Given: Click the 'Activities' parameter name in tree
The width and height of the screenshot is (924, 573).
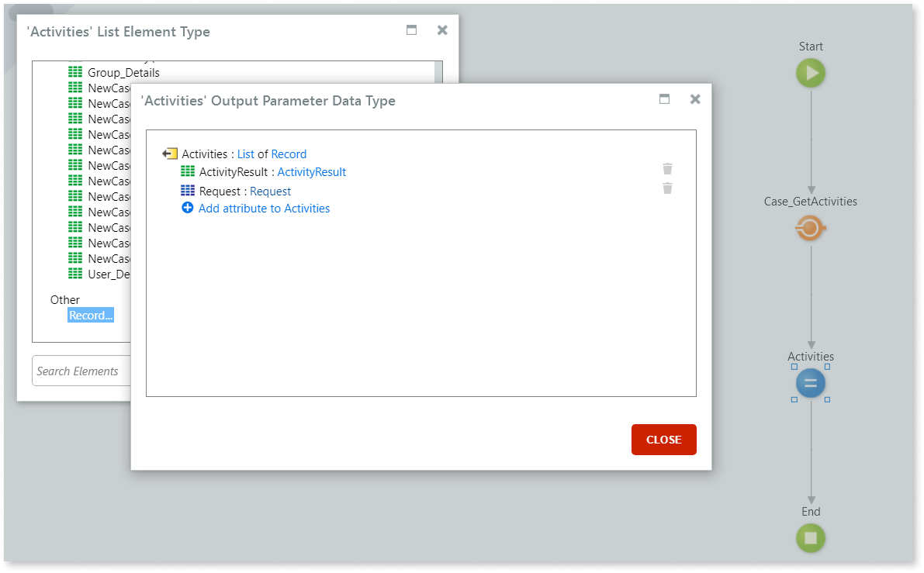Looking at the screenshot, I should 205,154.
